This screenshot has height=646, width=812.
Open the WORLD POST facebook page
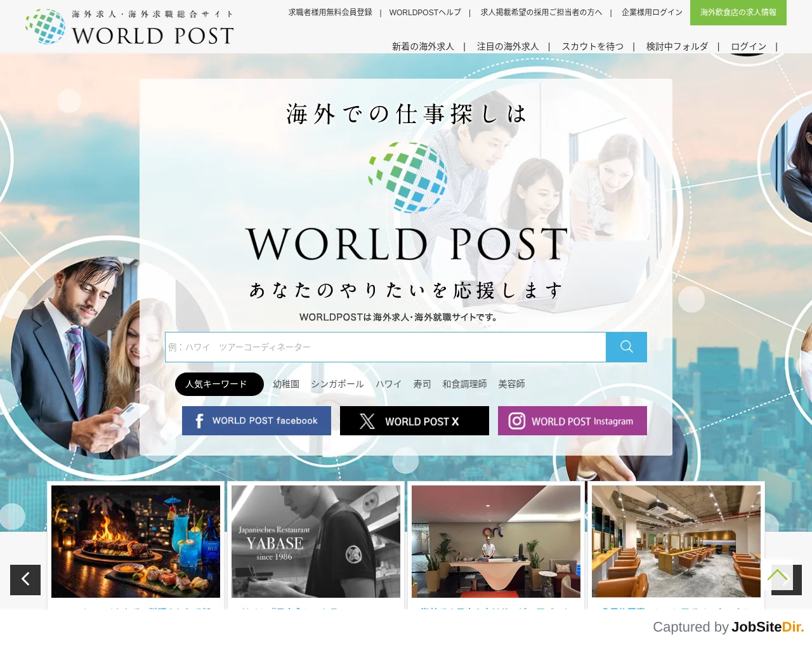tap(256, 421)
